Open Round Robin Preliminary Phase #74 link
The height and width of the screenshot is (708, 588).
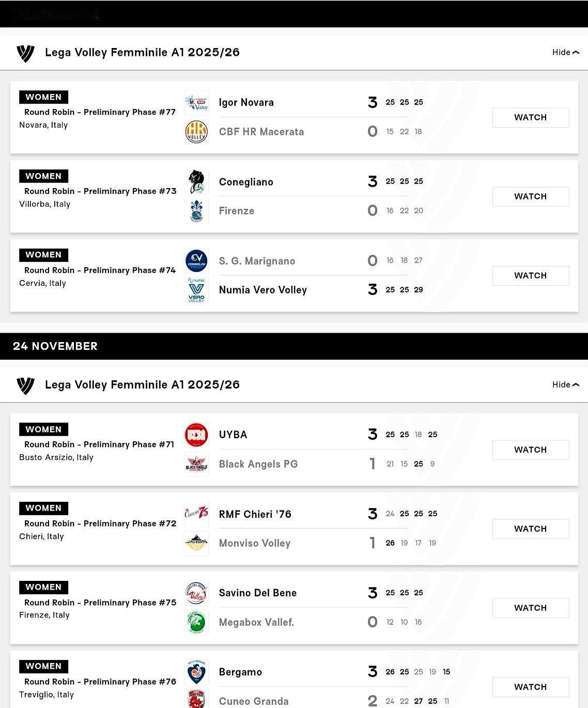click(100, 270)
